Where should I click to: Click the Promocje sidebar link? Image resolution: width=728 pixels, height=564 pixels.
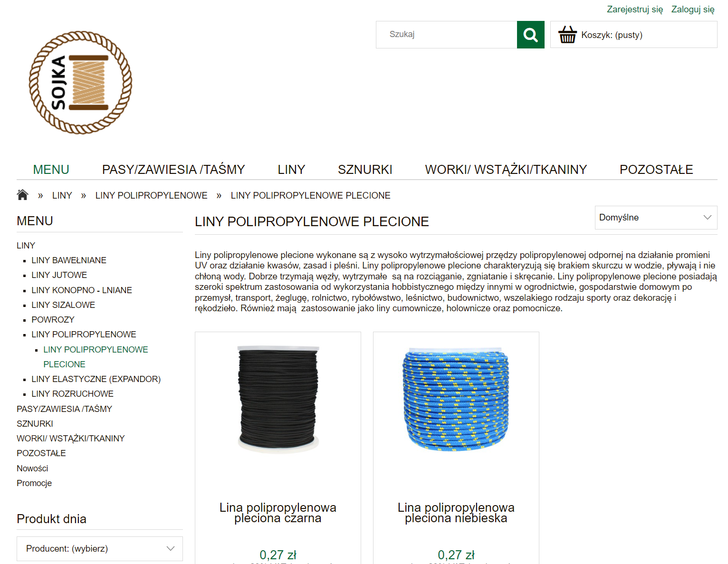pos(34,483)
